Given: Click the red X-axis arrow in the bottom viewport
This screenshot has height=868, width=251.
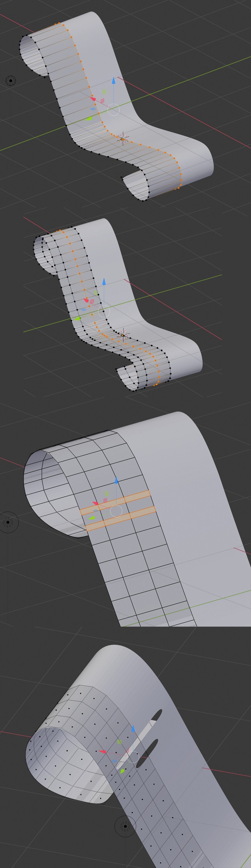Looking at the screenshot, I should [x=102, y=751].
